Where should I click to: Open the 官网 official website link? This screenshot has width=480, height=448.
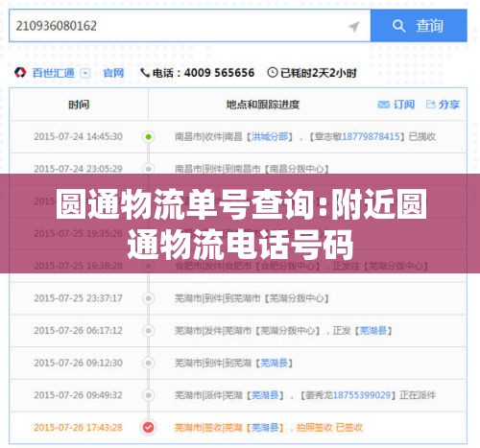[x=113, y=73]
